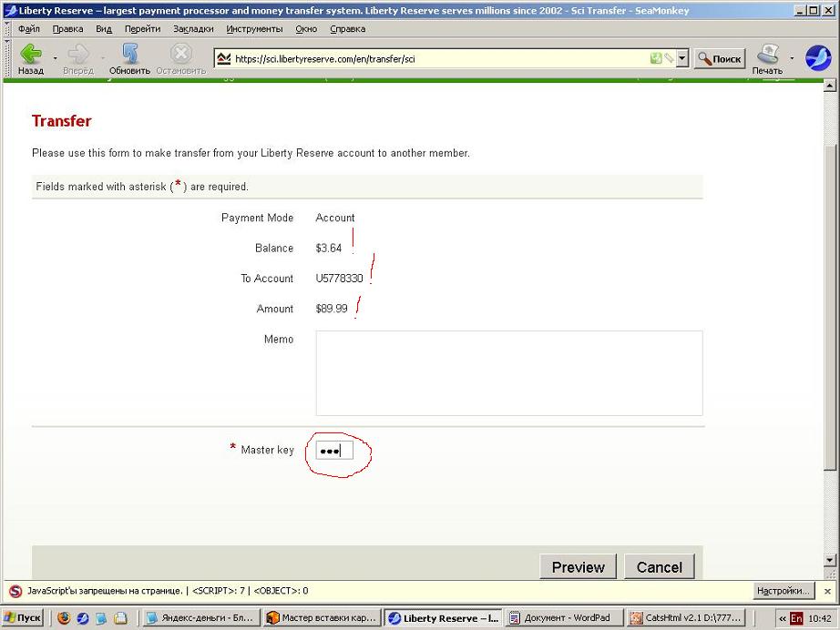Viewport: 840px width, 630px height.
Task: Click the To Account value U5778330
Action: pyautogui.click(x=339, y=279)
